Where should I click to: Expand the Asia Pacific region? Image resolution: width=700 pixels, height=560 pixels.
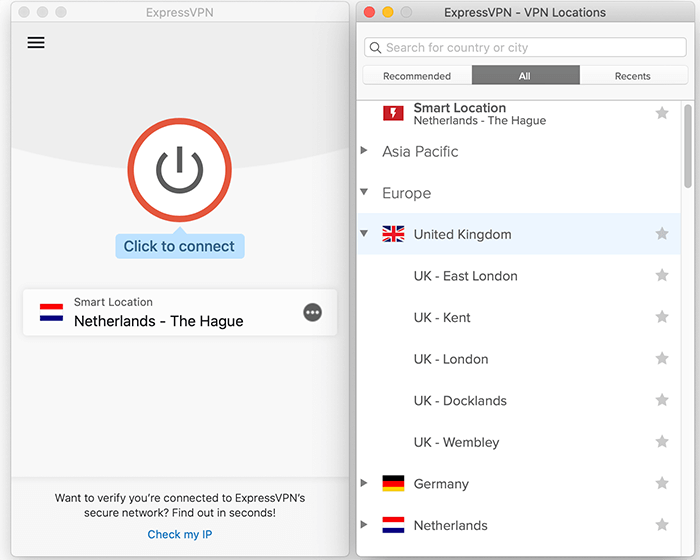pos(364,150)
